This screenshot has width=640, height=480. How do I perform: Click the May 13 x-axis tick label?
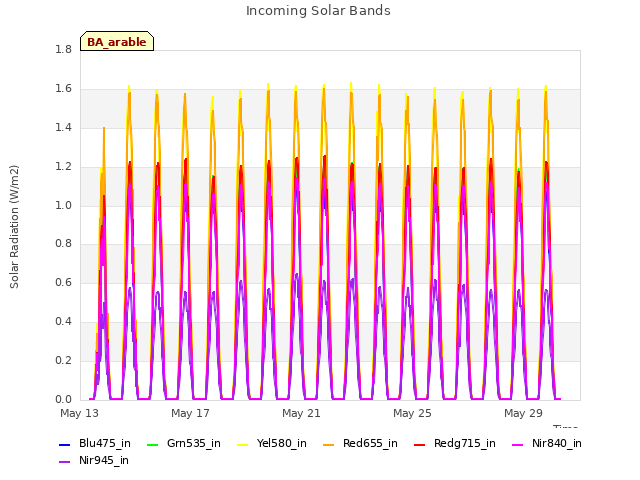click(x=79, y=413)
